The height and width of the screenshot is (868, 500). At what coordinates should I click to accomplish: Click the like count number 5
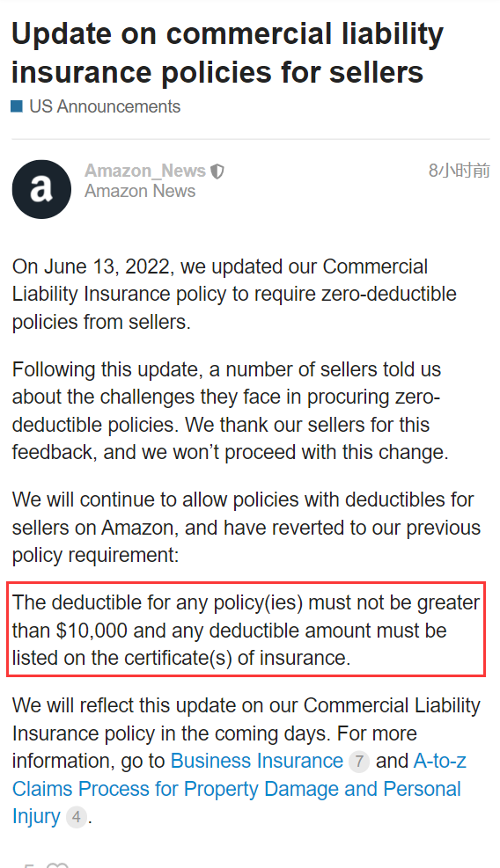tap(29, 864)
